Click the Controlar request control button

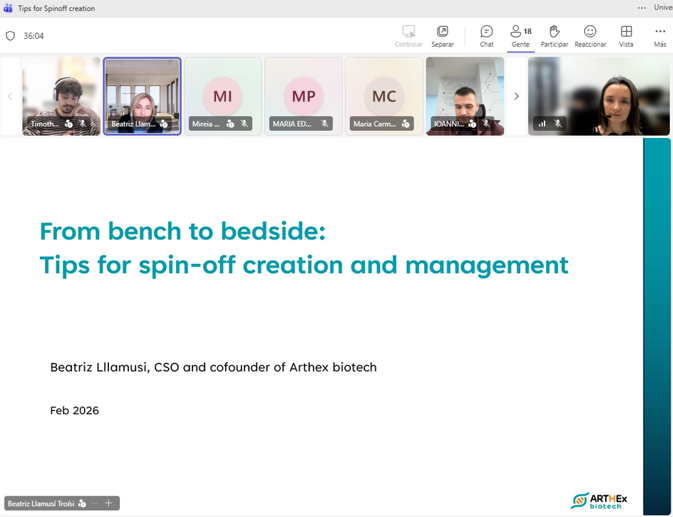point(408,35)
